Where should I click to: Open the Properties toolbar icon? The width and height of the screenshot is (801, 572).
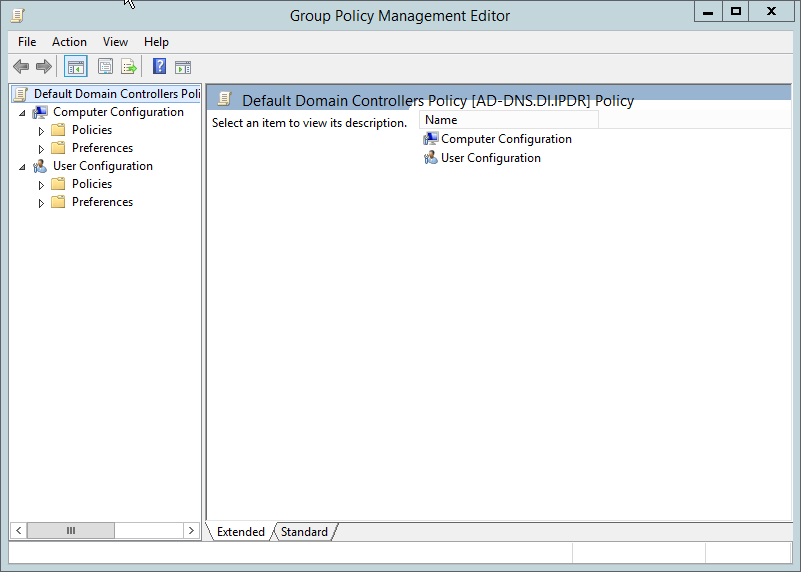pyautogui.click(x=105, y=67)
